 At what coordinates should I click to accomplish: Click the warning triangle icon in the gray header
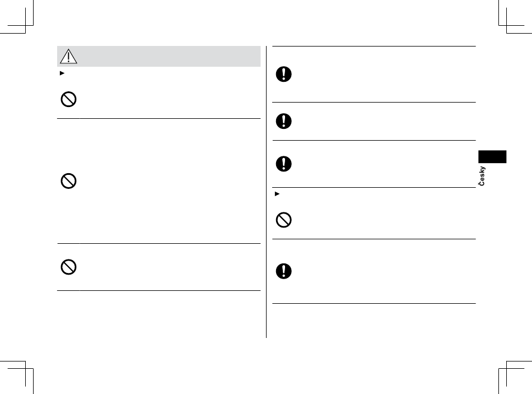tap(68, 57)
